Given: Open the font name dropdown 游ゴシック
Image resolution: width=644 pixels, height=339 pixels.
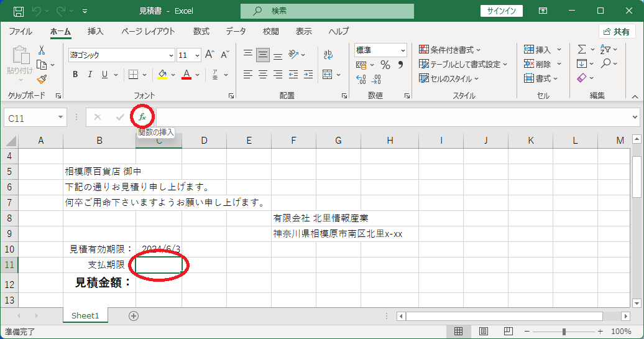Looking at the screenshot, I should click(172, 55).
